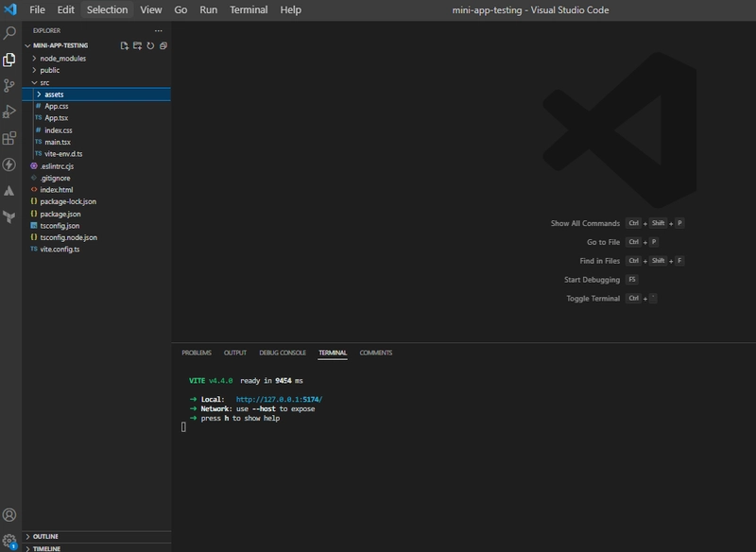
Task: Click the Toggle Terminal hint
Action: tap(593, 299)
